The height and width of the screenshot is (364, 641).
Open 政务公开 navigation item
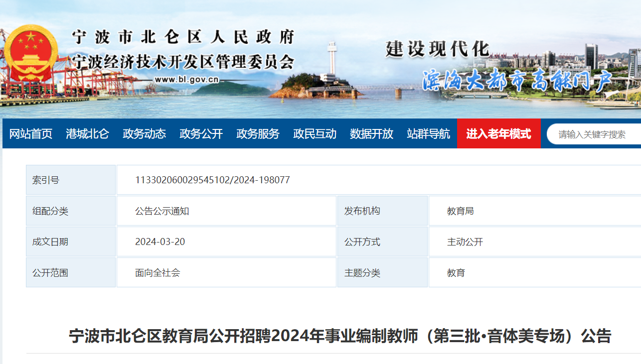tap(201, 133)
